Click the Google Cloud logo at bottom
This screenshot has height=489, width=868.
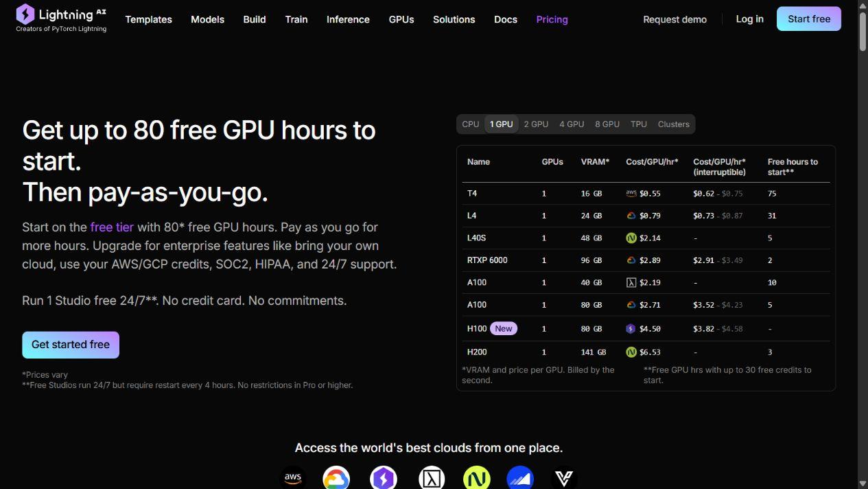coord(336,477)
